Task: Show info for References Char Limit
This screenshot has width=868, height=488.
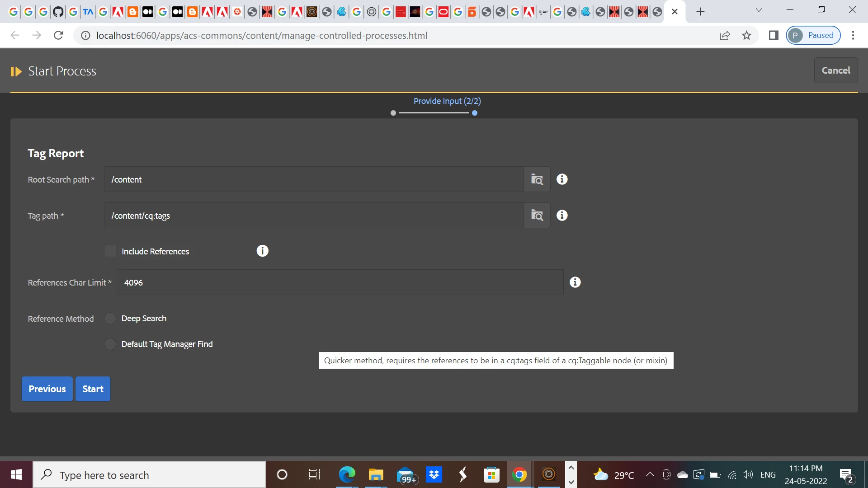Action: pyautogui.click(x=575, y=282)
